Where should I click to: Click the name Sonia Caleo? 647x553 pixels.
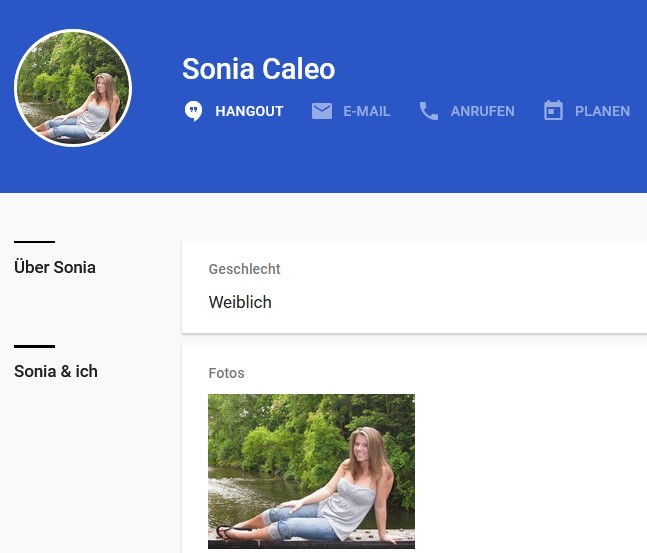(258, 69)
